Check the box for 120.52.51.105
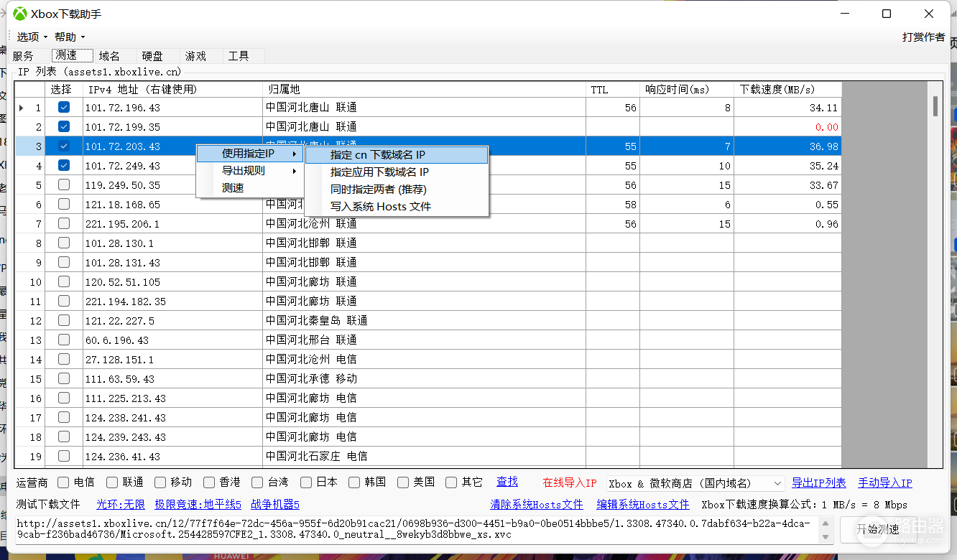957x560 pixels. 64,281
